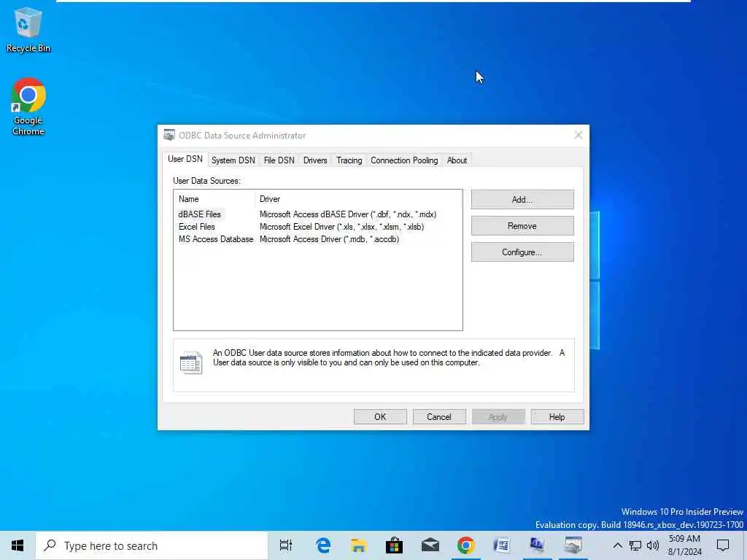Open Microsoft Store from the taskbar
The height and width of the screenshot is (560, 747).
click(x=395, y=545)
